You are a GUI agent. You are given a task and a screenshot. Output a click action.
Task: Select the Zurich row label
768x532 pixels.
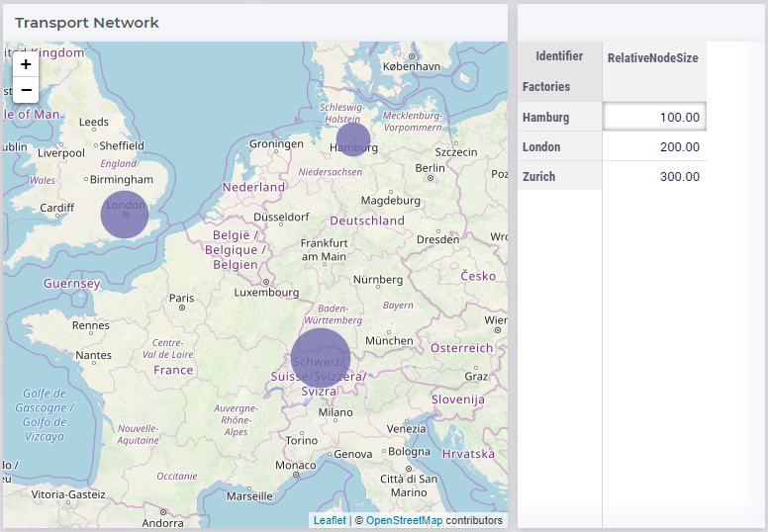(560, 176)
